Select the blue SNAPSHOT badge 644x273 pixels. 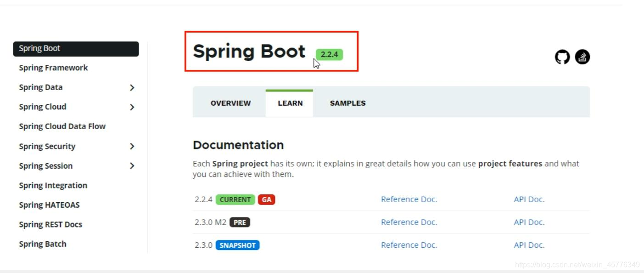click(x=238, y=245)
